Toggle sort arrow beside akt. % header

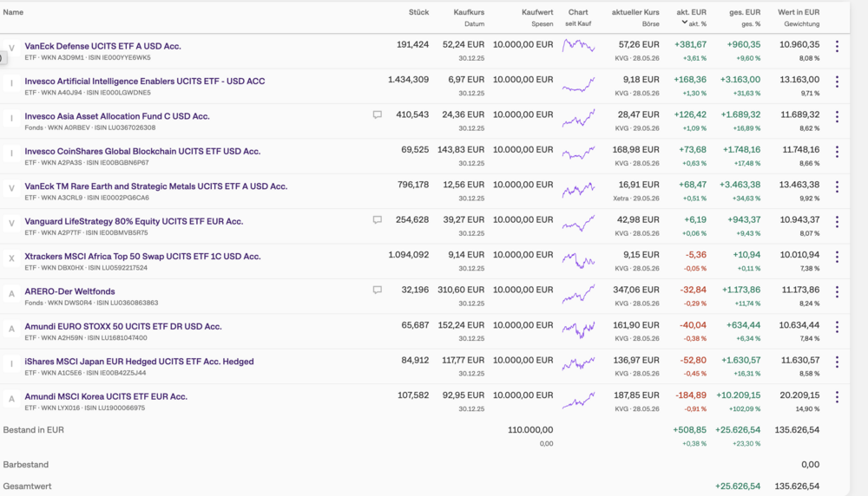(685, 23)
